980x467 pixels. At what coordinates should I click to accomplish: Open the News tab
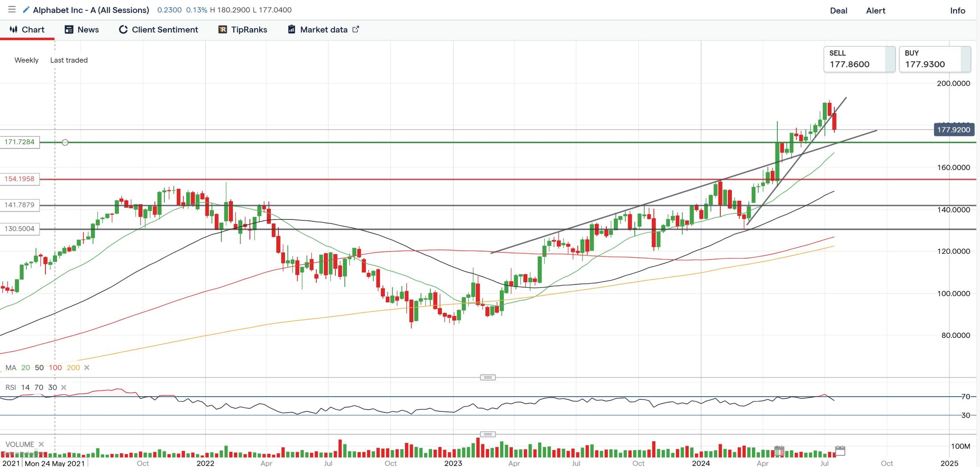point(82,30)
